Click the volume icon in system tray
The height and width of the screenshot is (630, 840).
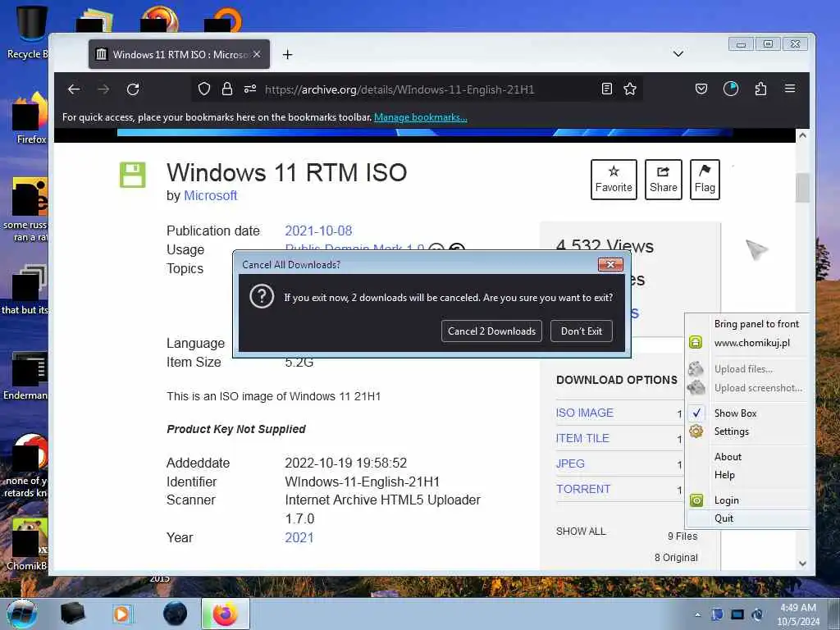(757, 614)
